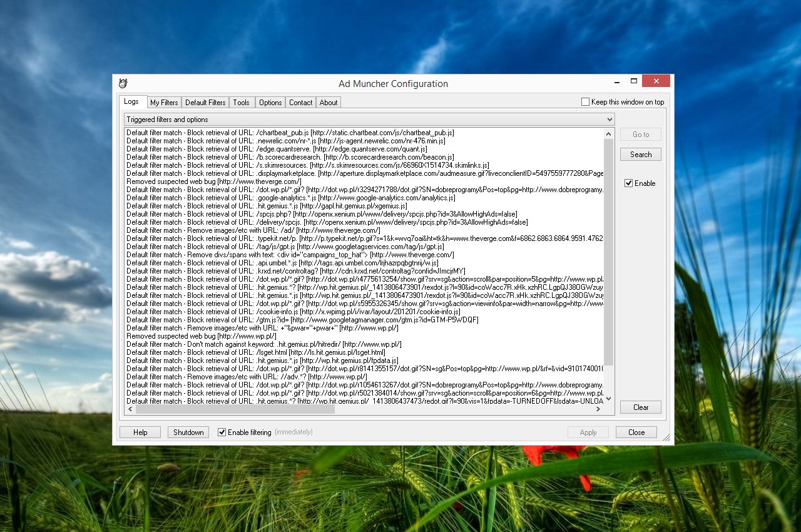The height and width of the screenshot is (532, 801).
Task: Click the Search button
Action: click(x=641, y=155)
